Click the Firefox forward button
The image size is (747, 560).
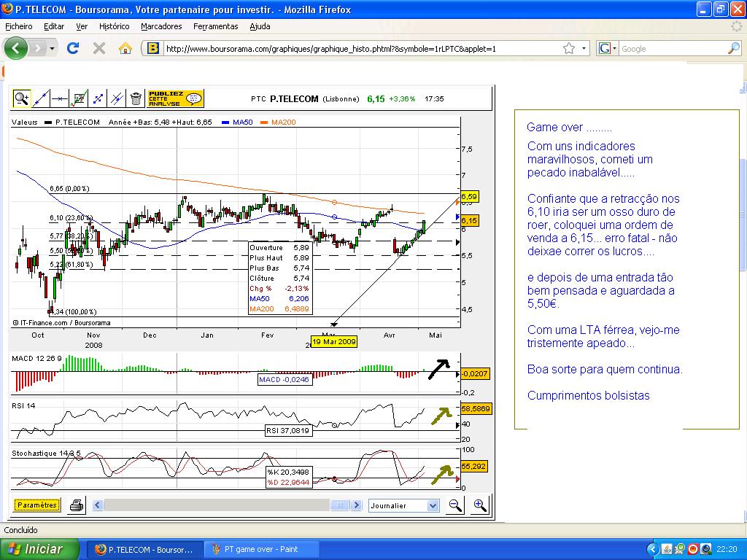[38, 48]
